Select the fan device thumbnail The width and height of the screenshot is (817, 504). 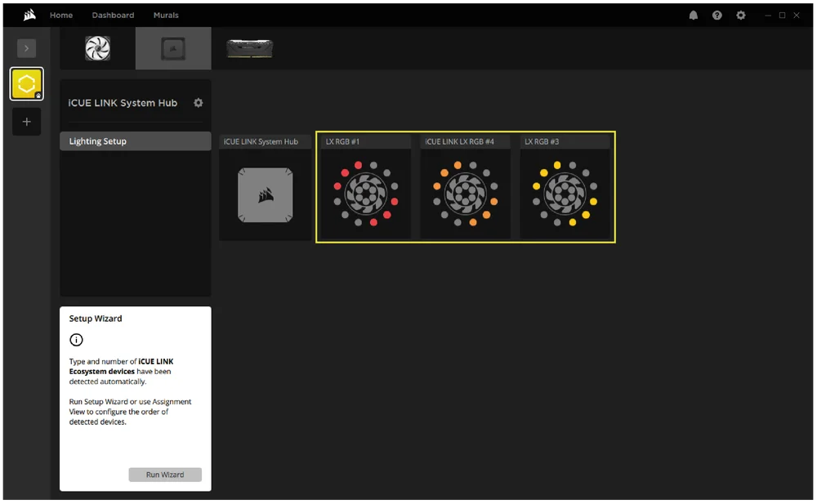tap(97, 48)
